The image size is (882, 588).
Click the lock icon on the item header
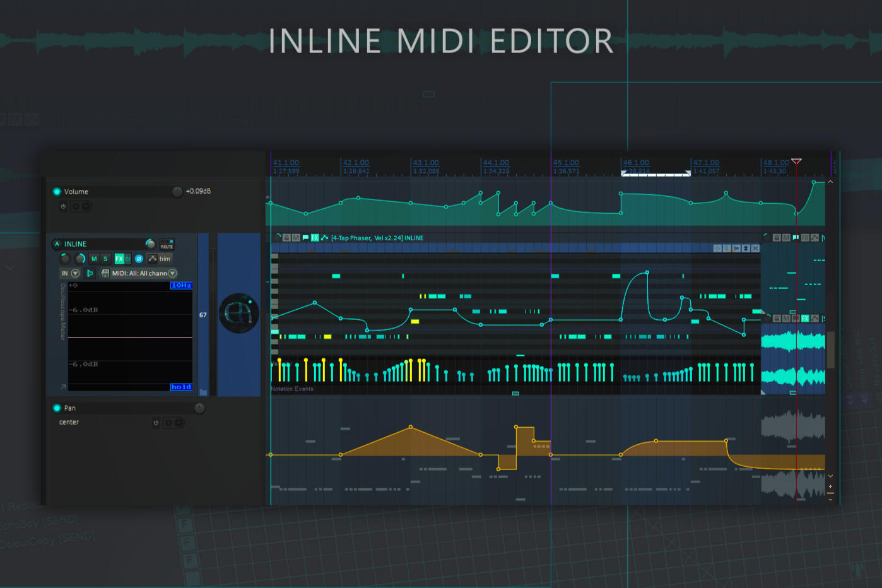(x=286, y=238)
